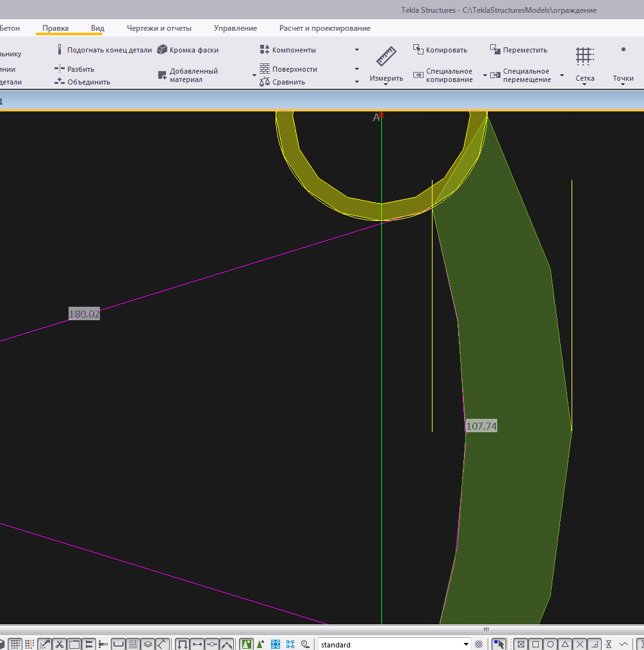Image resolution: width=644 pixels, height=650 pixels.
Task: Toggle the select grid switch in bottom toolbar
Action: click(15, 644)
